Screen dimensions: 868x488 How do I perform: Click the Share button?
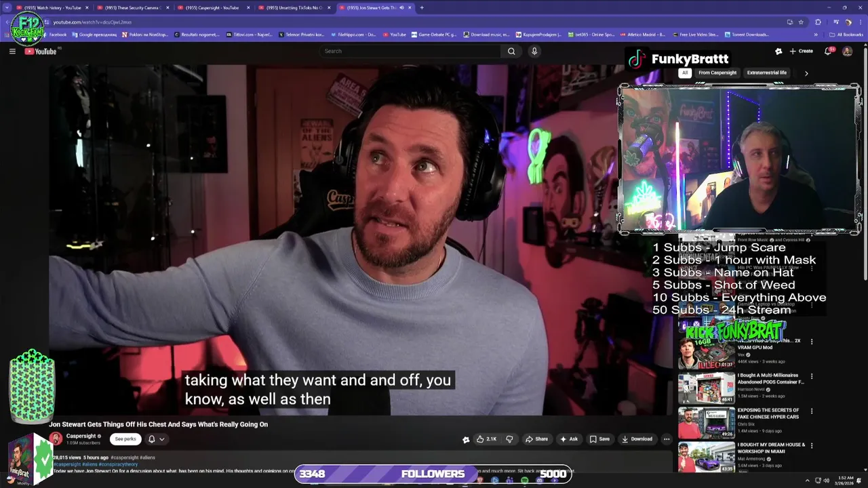[536, 439]
